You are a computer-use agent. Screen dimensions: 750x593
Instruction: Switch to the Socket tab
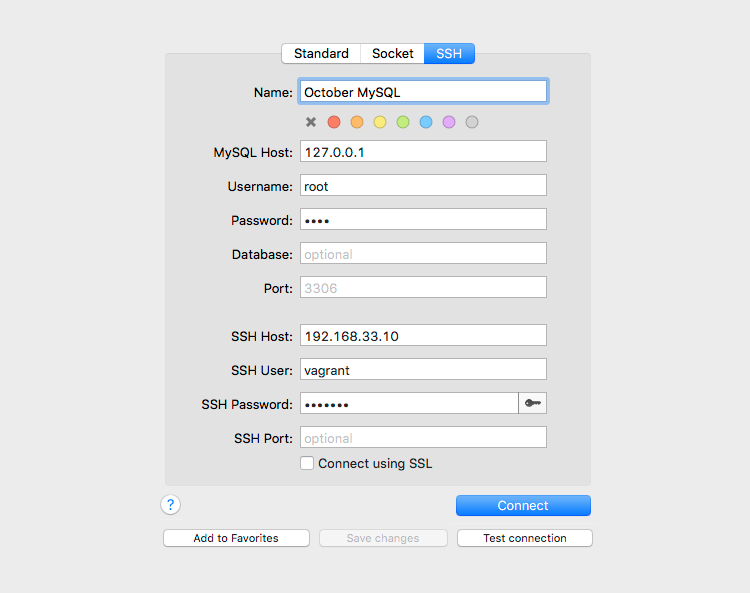[x=392, y=53]
